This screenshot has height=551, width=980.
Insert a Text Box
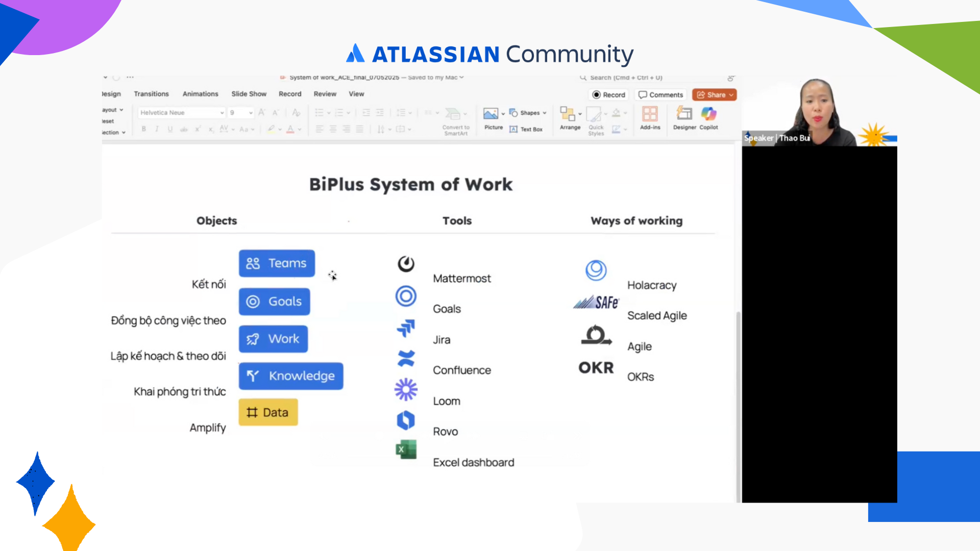click(526, 129)
